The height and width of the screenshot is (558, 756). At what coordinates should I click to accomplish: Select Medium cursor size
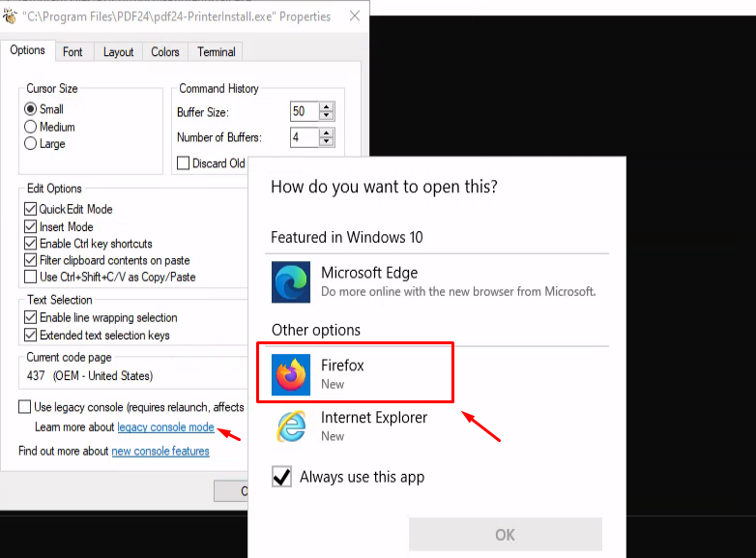(x=30, y=127)
